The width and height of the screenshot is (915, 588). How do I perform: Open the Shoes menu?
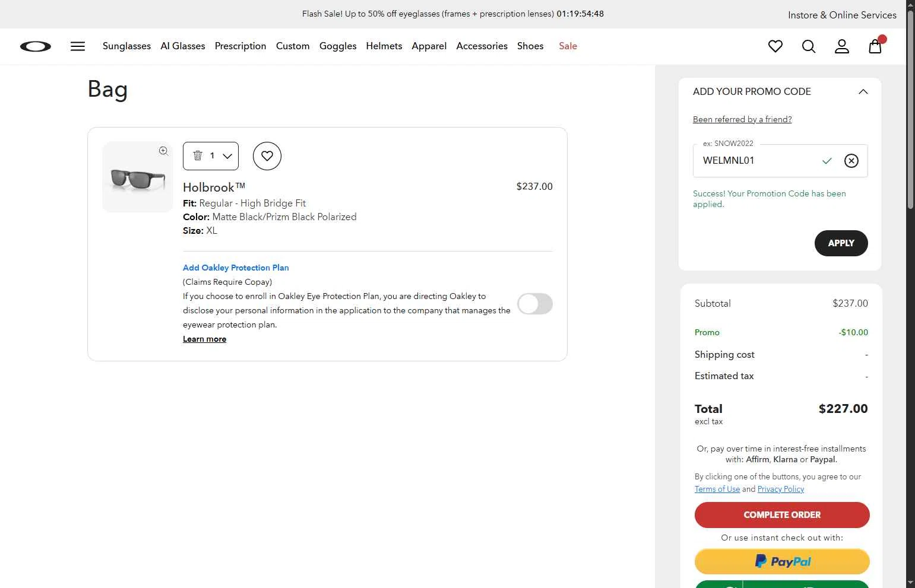530,46
